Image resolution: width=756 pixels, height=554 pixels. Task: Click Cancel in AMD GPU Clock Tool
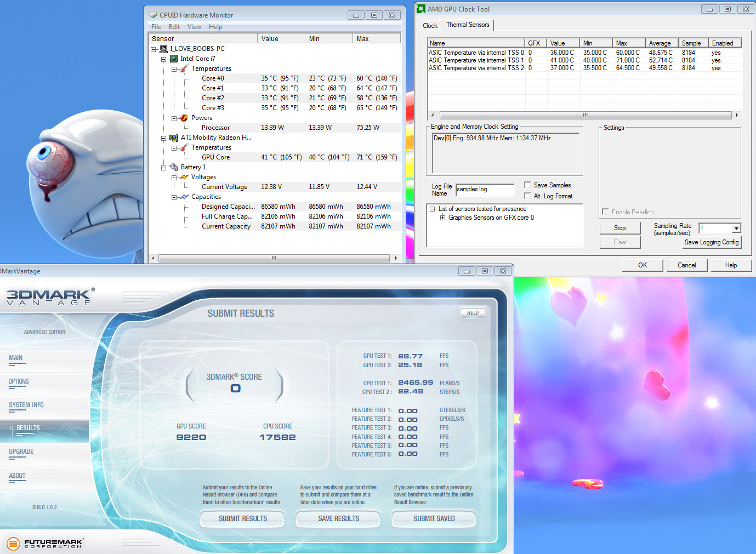click(686, 265)
